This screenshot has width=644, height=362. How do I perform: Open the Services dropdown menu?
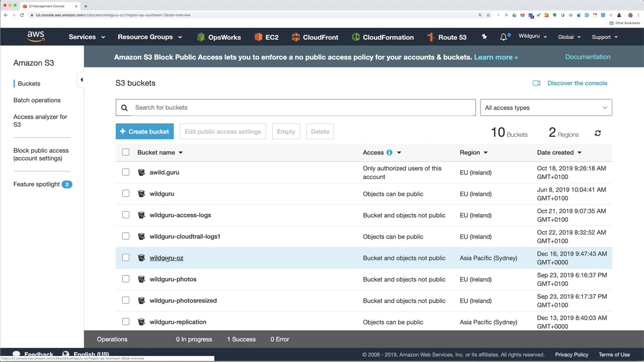(x=87, y=37)
